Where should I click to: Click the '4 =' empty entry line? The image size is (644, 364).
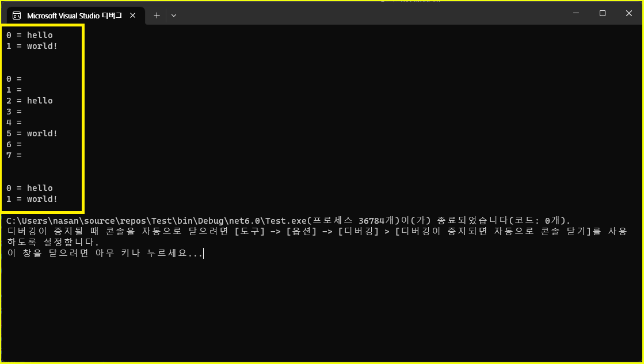point(14,122)
